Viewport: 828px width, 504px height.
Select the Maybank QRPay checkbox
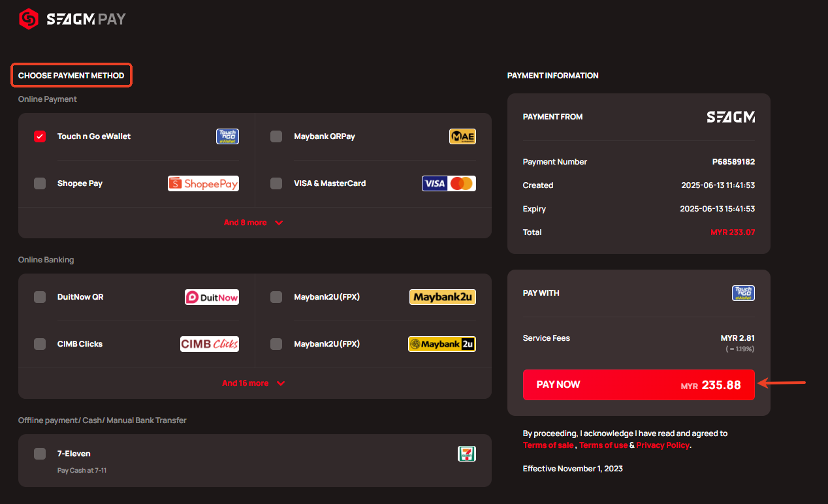click(276, 136)
